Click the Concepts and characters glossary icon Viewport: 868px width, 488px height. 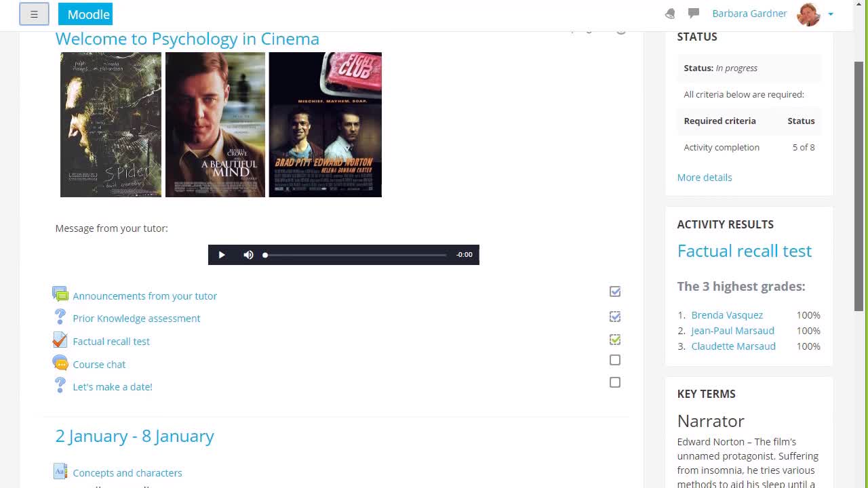[60, 472]
